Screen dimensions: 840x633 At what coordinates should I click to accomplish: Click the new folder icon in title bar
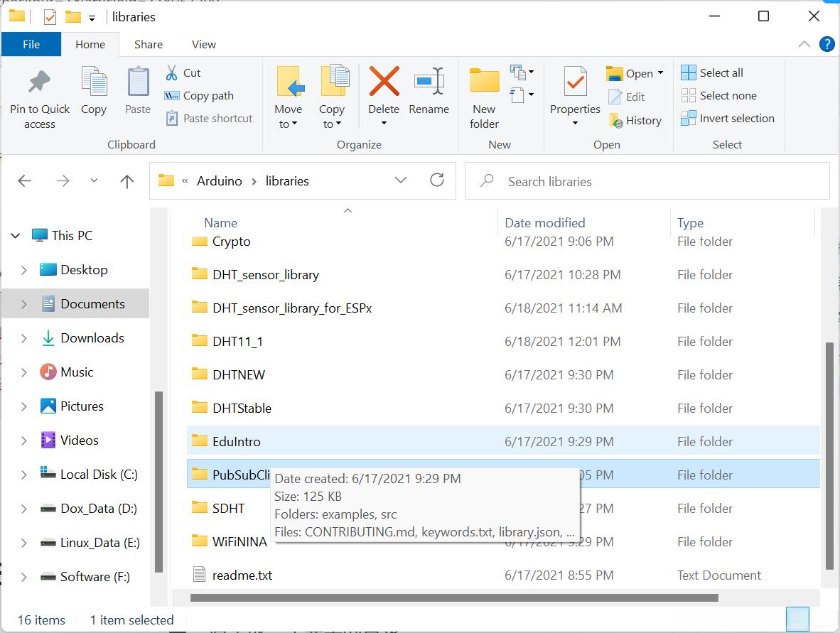[x=73, y=17]
